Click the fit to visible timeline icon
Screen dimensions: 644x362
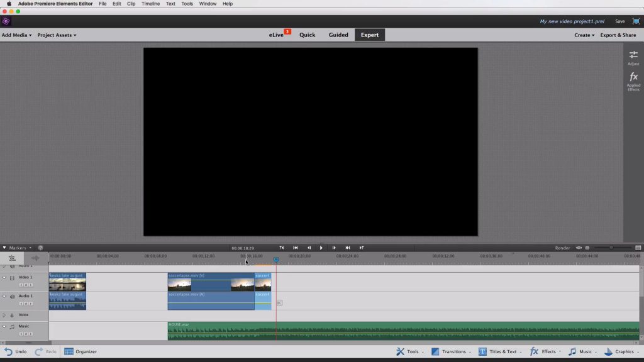tap(579, 248)
